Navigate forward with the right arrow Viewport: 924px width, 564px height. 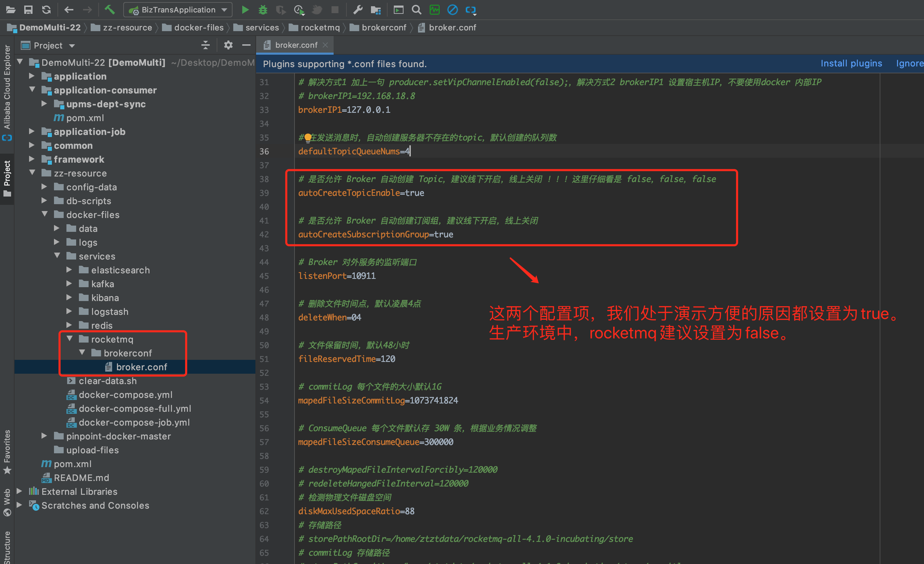click(x=87, y=10)
